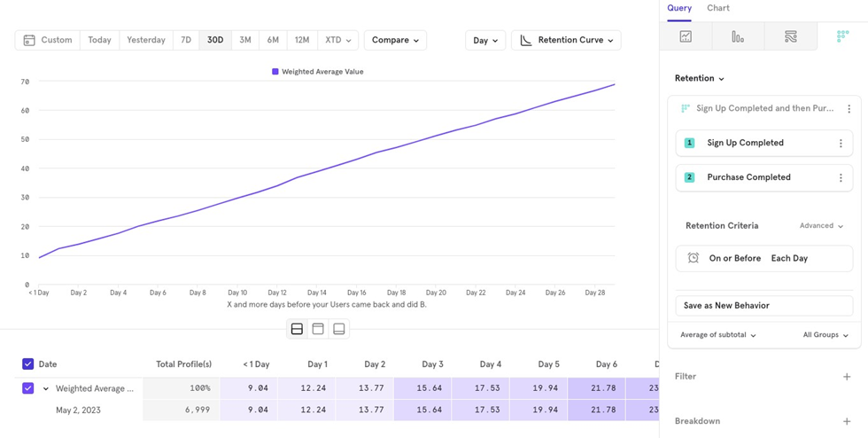Click the Custom date range button
Image resolution: width=868 pixels, height=438 pixels.
click(x=48, y=40)
